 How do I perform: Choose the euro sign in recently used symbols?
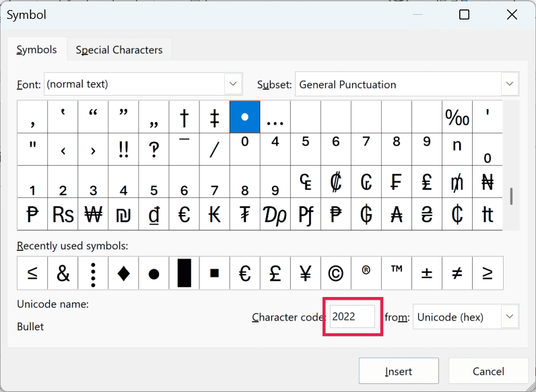tap(244, 273)
